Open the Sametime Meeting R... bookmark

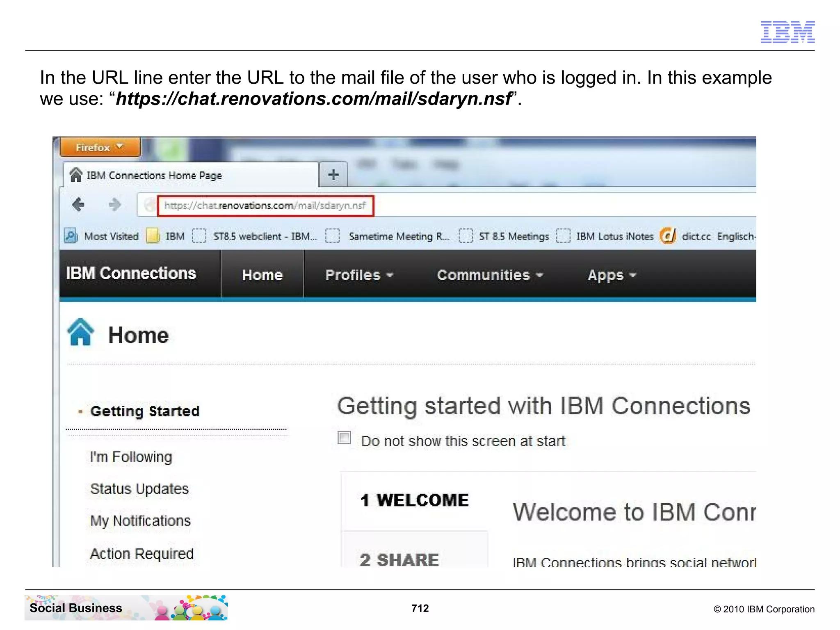coord(399,236)
